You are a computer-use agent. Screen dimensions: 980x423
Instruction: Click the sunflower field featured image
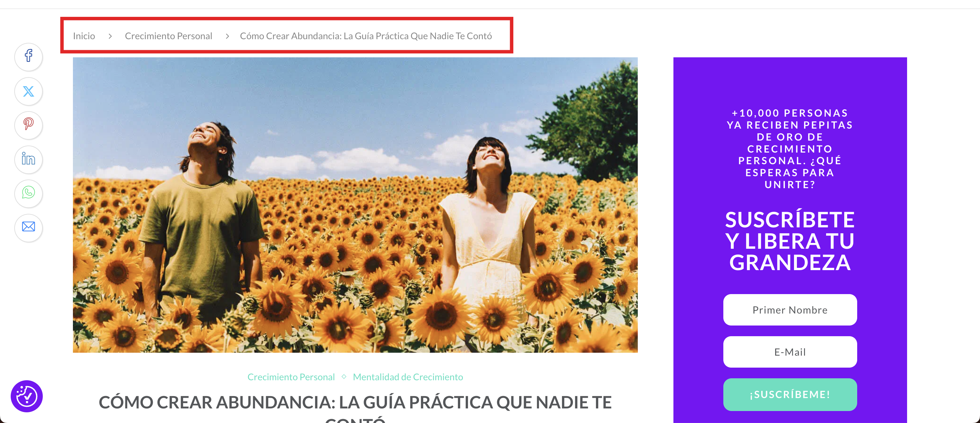pos(355,205)
